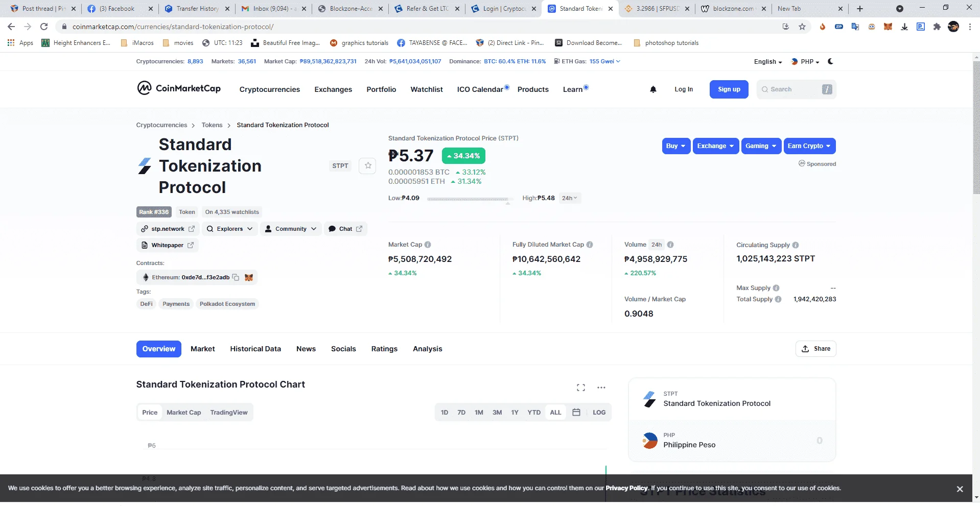Open Buy dropdown button
Viewport: 980px width, 506px height.
[676, 146]
